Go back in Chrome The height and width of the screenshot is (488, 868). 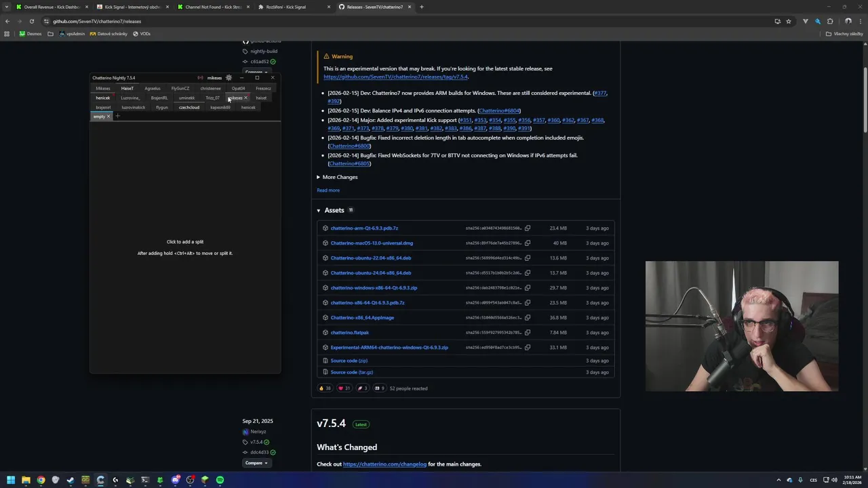click(7, 21)
